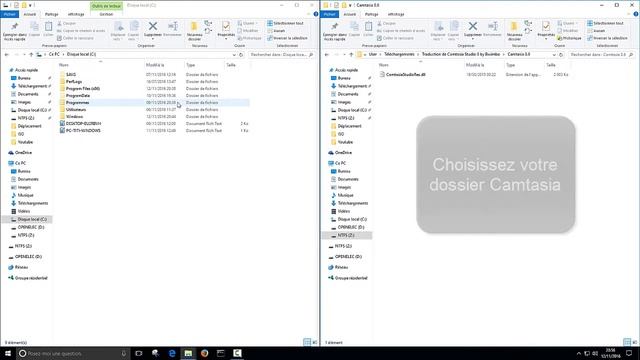The image size is (640, 360).
Task: Click the Supprimer X icon in left window
Action: click(153, 26)
